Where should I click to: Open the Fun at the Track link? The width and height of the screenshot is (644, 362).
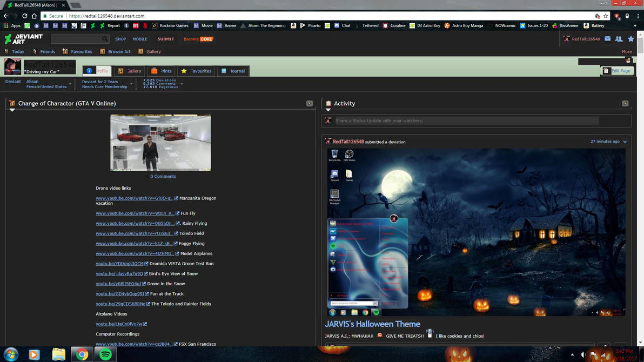click(120, 294)
